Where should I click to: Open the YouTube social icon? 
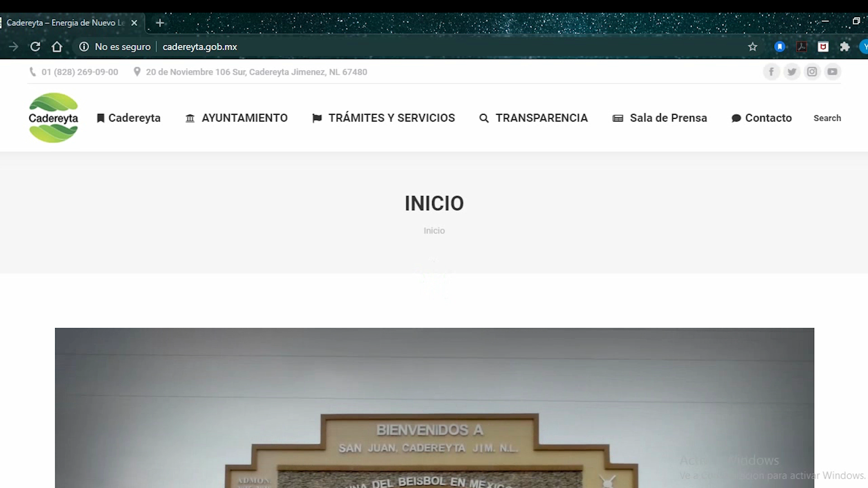click(x=832, y=72)
